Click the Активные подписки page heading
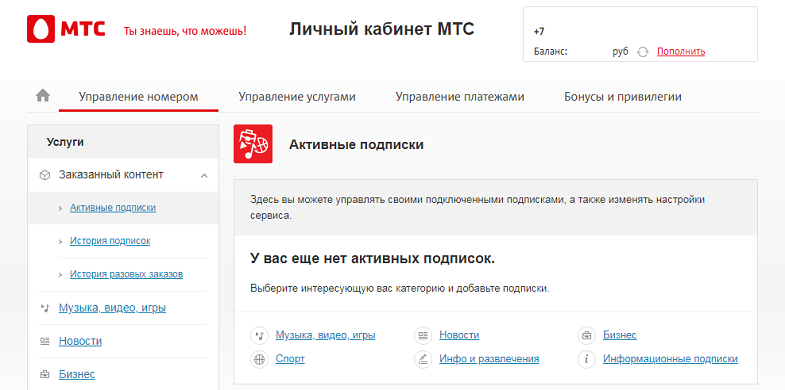The height and width of the screenshot is (390, 785). [356, 145]
